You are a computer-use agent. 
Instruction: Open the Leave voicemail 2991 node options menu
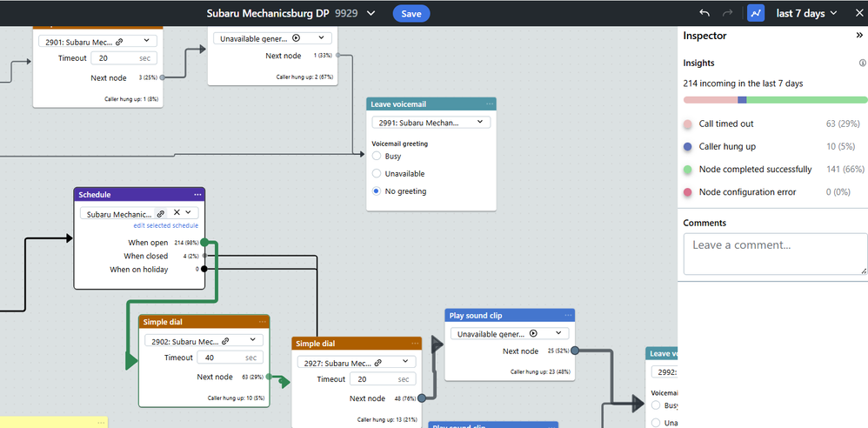pos(490,104)
